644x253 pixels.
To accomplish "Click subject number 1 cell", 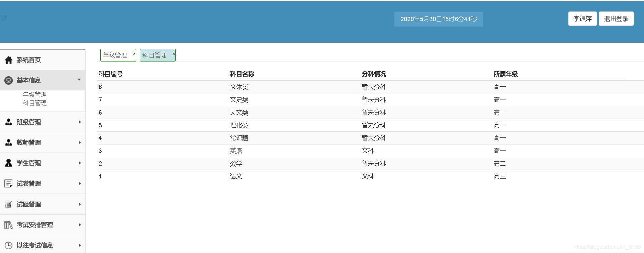I will [x=100, y=176].
